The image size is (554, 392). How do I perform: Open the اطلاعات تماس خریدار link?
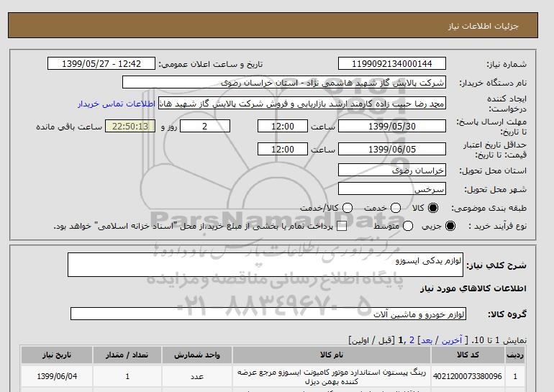pos(117,104)
